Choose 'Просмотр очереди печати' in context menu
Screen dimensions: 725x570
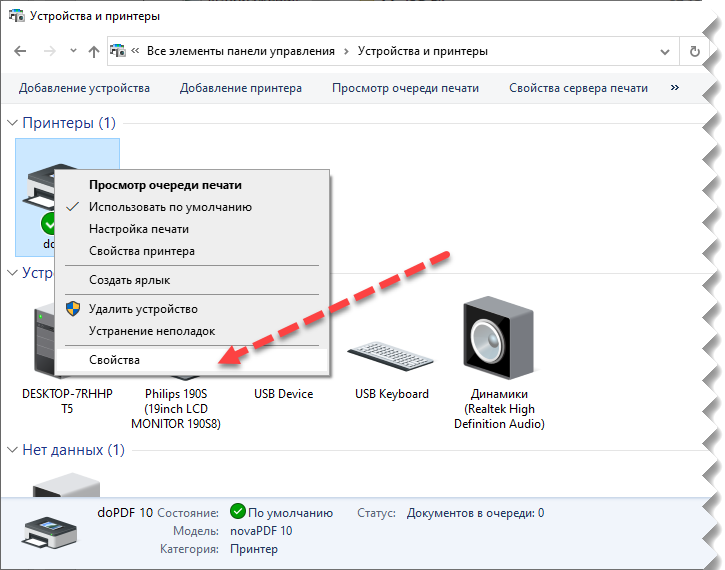click(191, 185)
